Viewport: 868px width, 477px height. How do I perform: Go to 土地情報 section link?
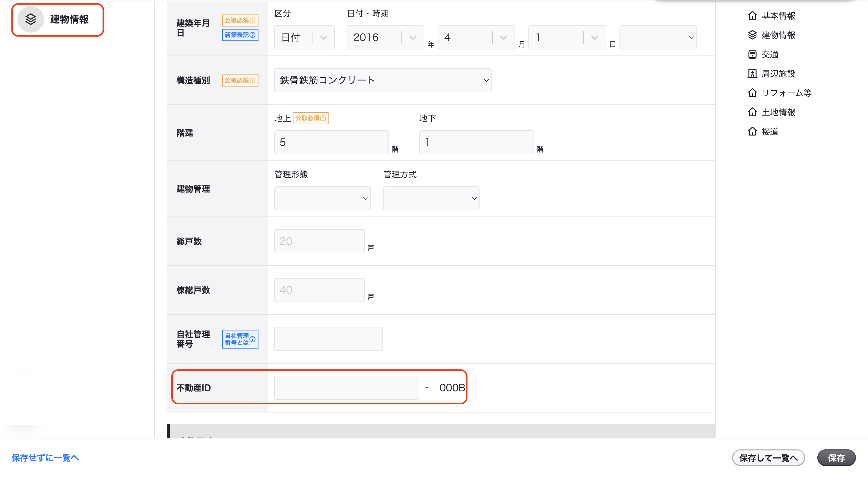778,112
